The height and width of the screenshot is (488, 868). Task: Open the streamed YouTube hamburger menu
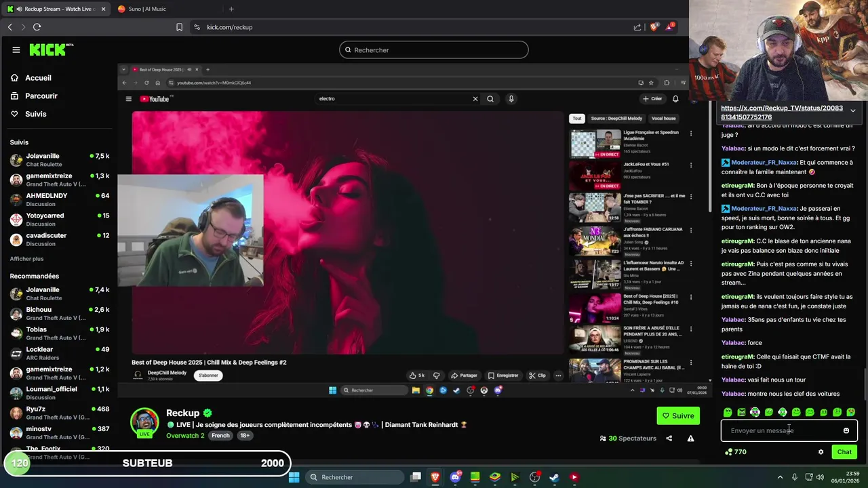pyautogui.click(x=128, y=99)
